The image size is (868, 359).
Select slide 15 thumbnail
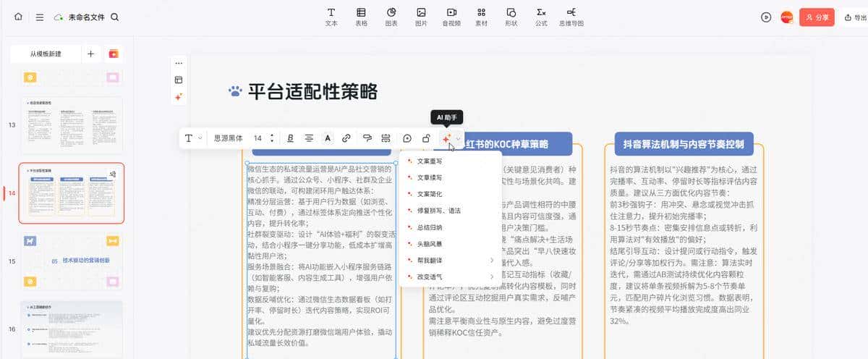pos(72,261)
